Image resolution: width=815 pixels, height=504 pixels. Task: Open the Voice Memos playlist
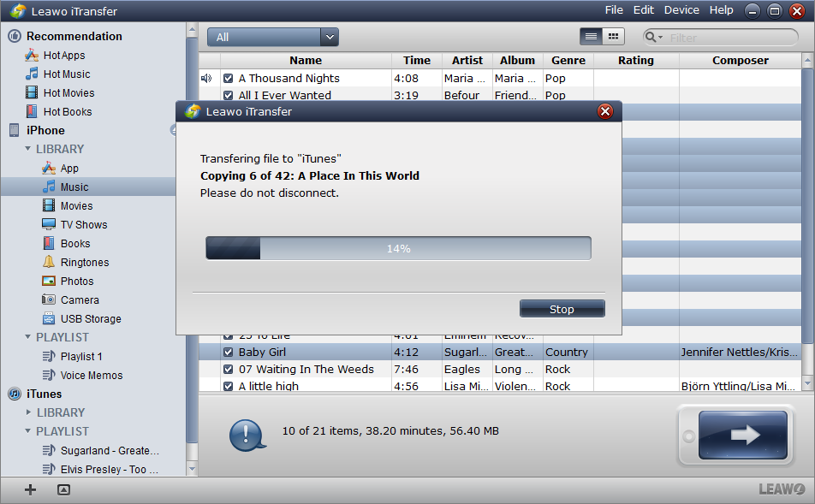[x=82, y=375]
